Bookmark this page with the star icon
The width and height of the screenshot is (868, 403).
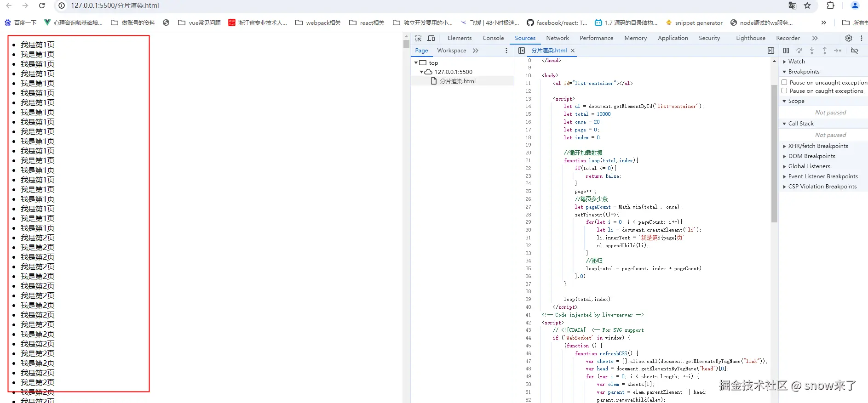point(807,6)
